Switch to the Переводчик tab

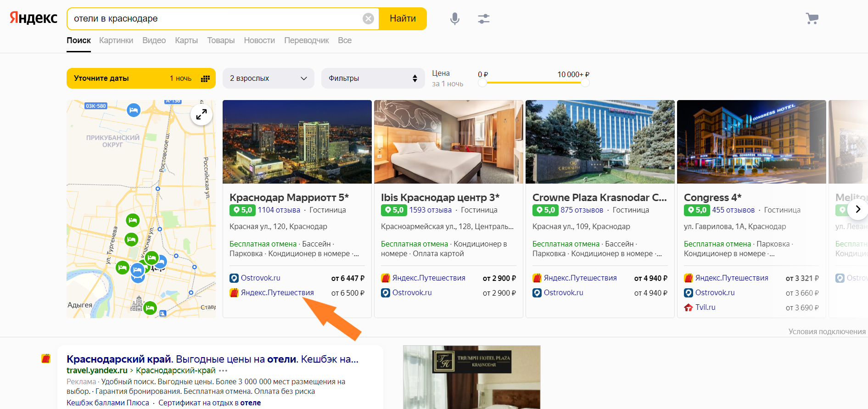(x=307, y=40)
